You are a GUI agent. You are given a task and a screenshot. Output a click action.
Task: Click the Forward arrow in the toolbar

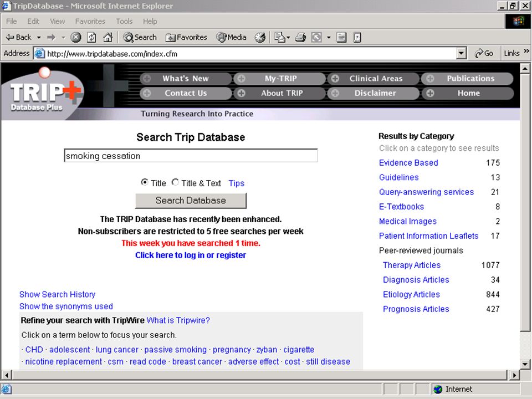(x=51, y=37)
